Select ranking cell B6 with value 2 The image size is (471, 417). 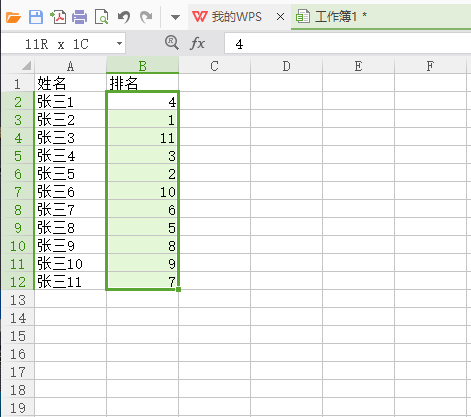click(x=143, y=173)
